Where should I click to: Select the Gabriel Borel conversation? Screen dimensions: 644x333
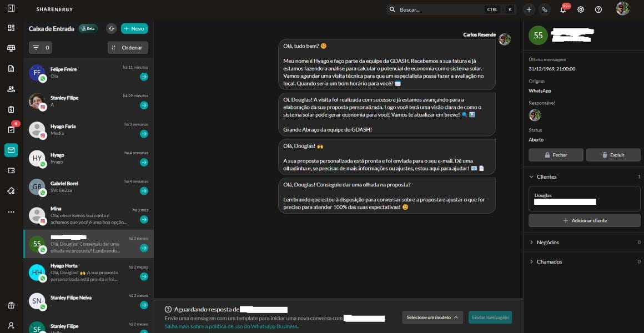coord(89,186)
